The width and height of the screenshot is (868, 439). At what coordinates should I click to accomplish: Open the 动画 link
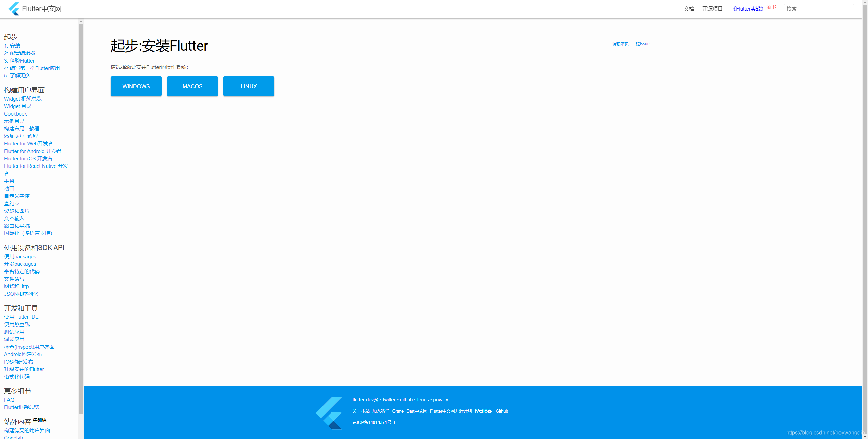9,189
